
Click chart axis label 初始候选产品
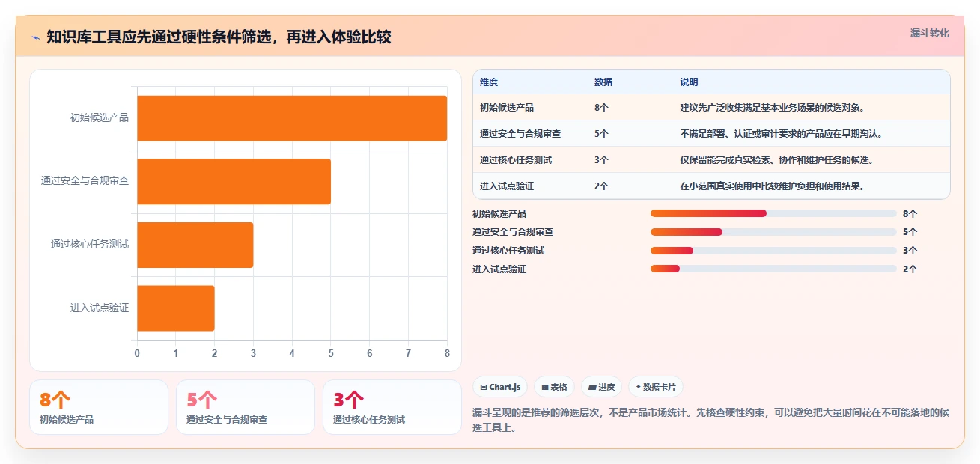100,117
